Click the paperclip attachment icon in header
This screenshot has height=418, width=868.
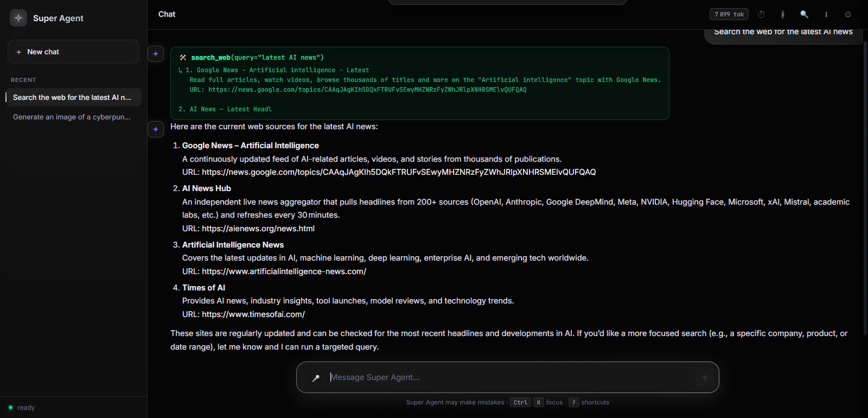coord(783,14)
